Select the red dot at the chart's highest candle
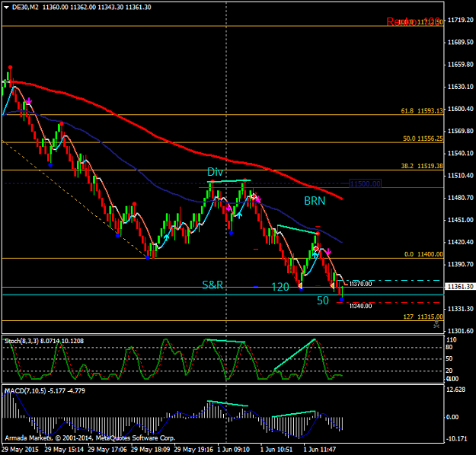 click(11, 68)
